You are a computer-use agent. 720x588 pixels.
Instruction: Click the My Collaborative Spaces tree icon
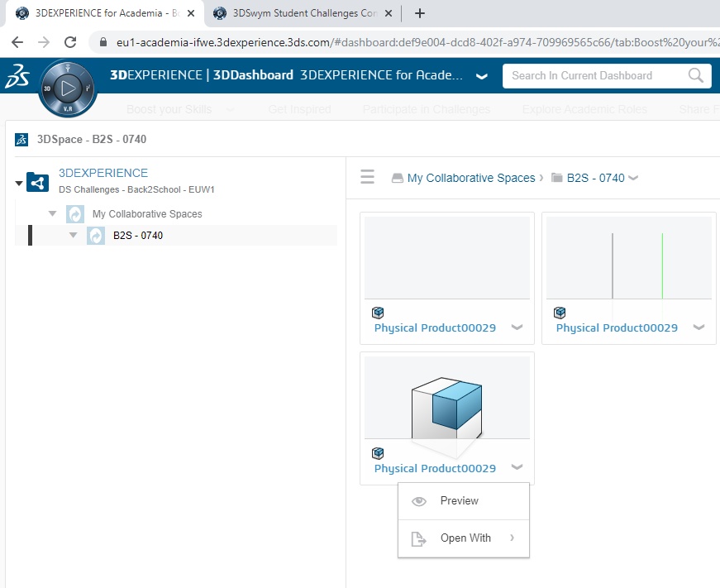coord(75,214)
